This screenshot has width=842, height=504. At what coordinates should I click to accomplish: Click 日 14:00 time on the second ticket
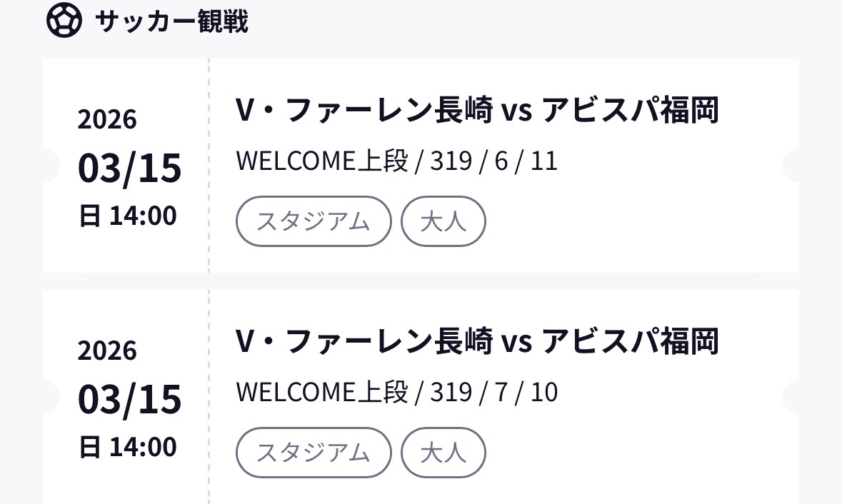(127, 447)
